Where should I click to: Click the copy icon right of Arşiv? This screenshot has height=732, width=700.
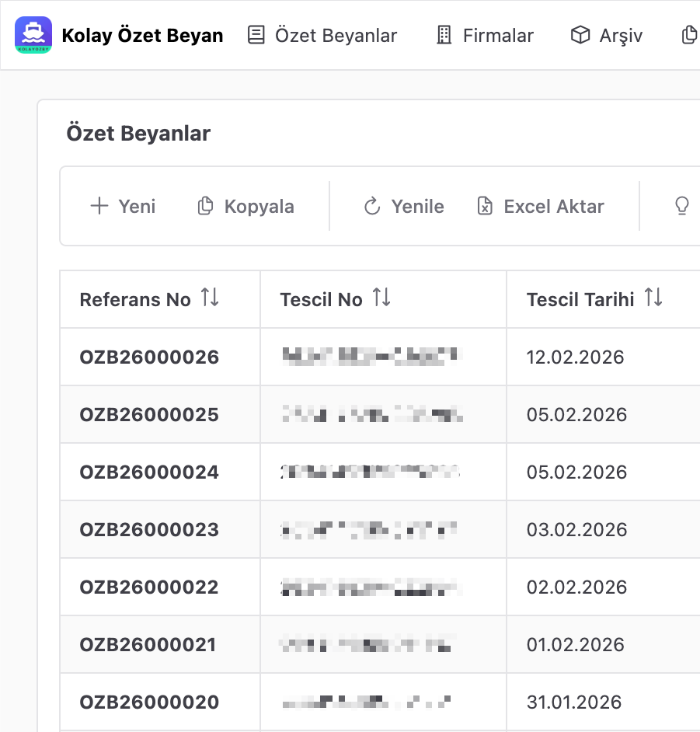(x=688, y=36)
